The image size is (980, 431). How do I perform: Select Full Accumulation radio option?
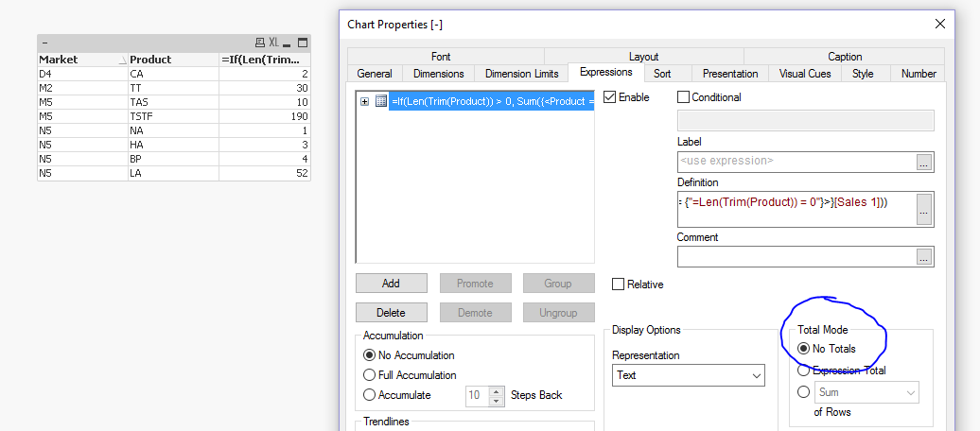click(370, 375)
